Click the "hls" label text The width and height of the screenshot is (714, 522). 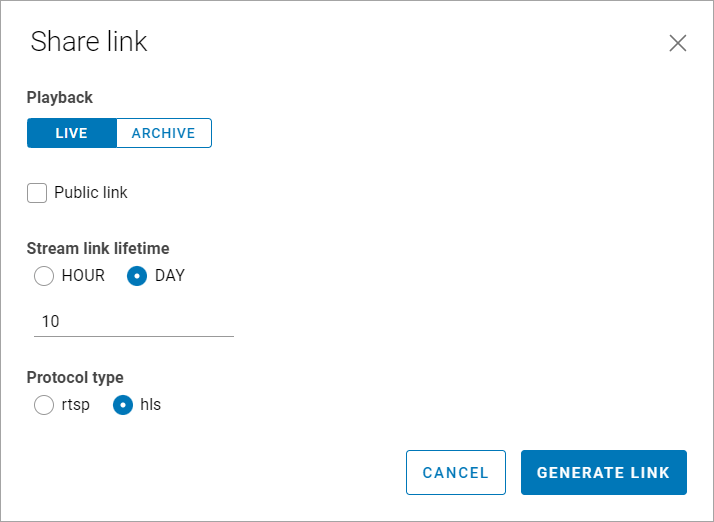point(150,405)
